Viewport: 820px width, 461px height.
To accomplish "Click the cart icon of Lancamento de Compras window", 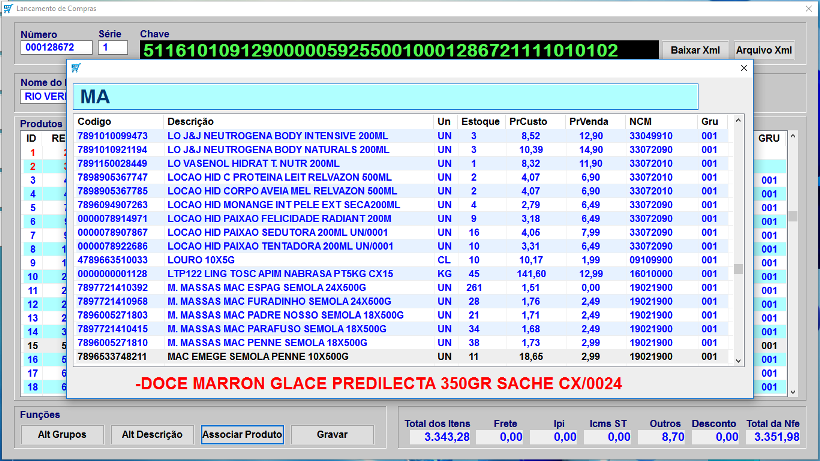I will (8, 8).
